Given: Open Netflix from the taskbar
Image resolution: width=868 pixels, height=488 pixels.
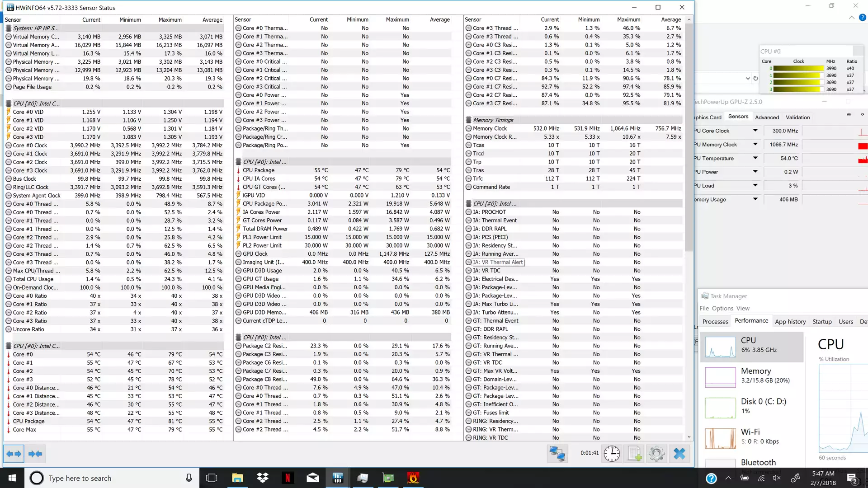Looking at the screenshot, I should point(288,478).
